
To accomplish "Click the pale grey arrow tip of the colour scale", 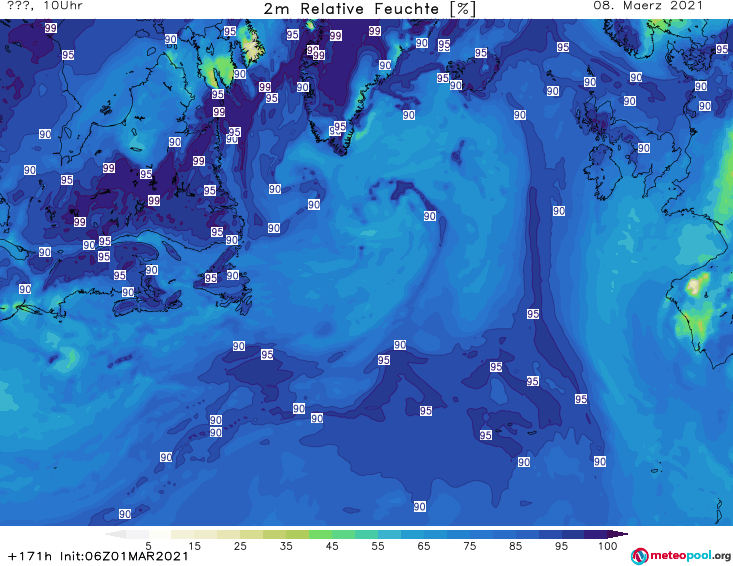I will (115, 534).
